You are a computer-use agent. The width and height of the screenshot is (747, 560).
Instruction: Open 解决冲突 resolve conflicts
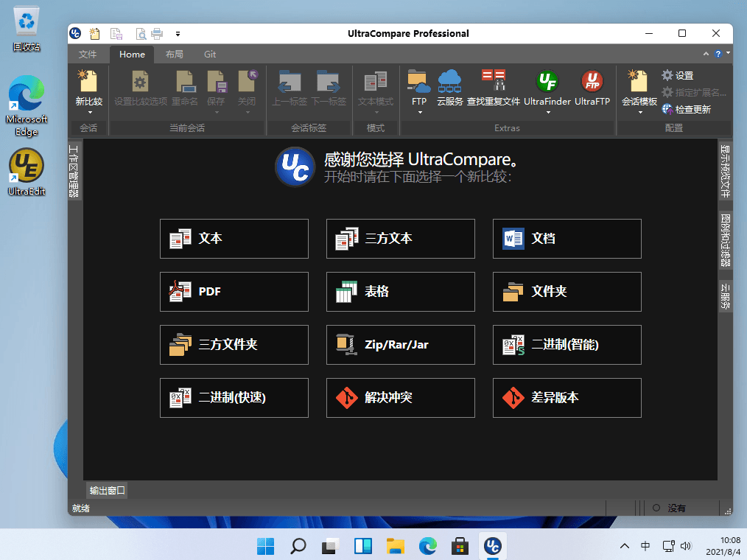click(x=401, y=398)
